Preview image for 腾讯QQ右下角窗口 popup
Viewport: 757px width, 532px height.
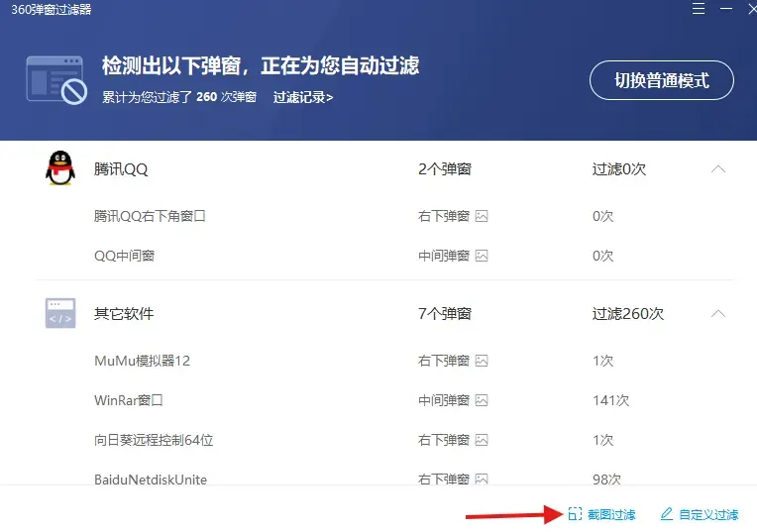pyautogui.click(x=482, y=216)
